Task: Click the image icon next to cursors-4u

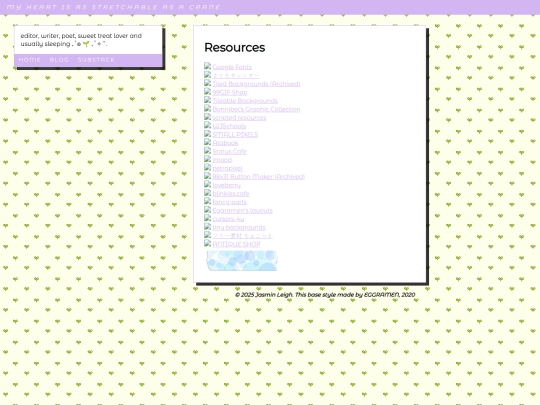Action: (x=207, y=218)
